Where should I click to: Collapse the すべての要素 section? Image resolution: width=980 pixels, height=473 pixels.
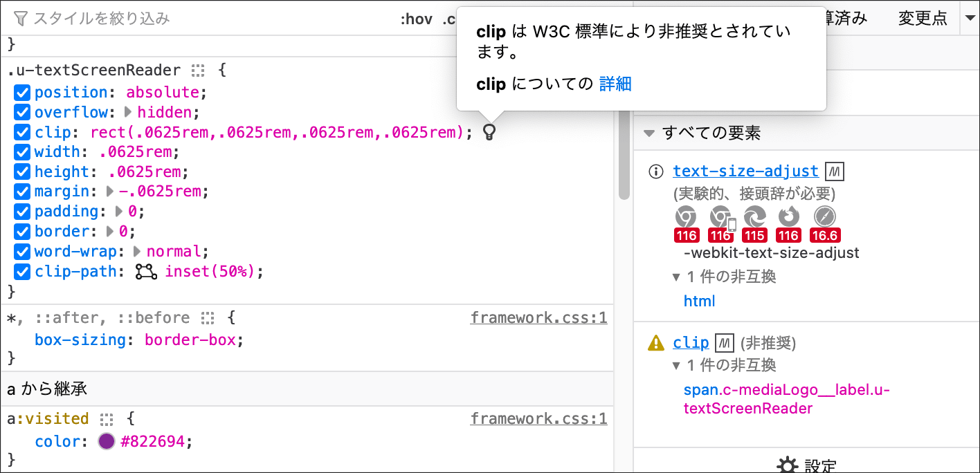[x=648, y=133]
